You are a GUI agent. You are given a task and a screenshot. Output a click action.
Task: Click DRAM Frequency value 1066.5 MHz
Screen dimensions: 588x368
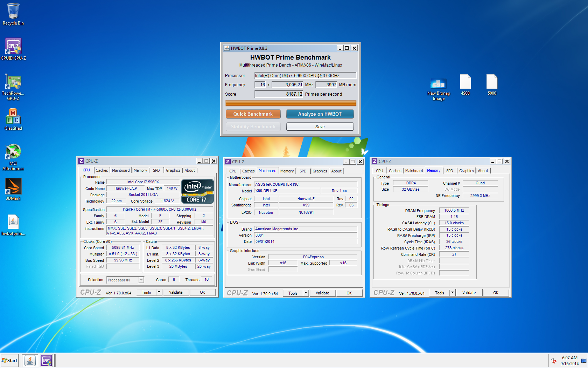point(454,210)
